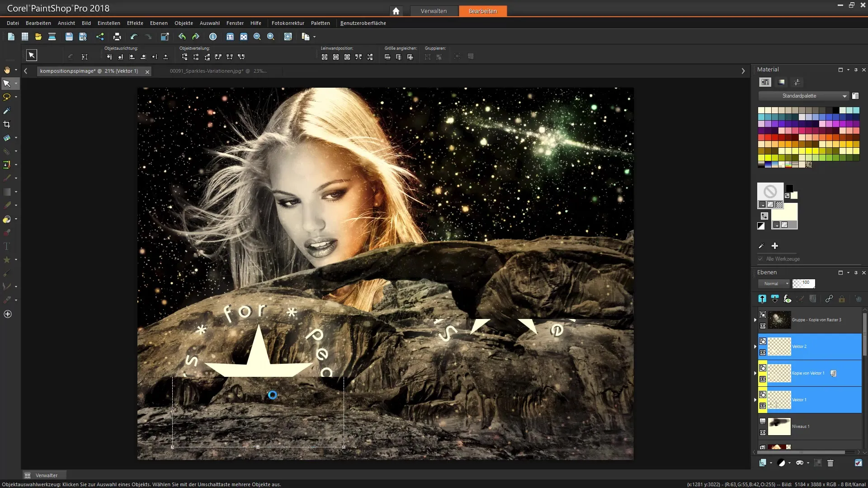Switch to the Verwalten workspace
868x488 pixels.
click(434, 11)
